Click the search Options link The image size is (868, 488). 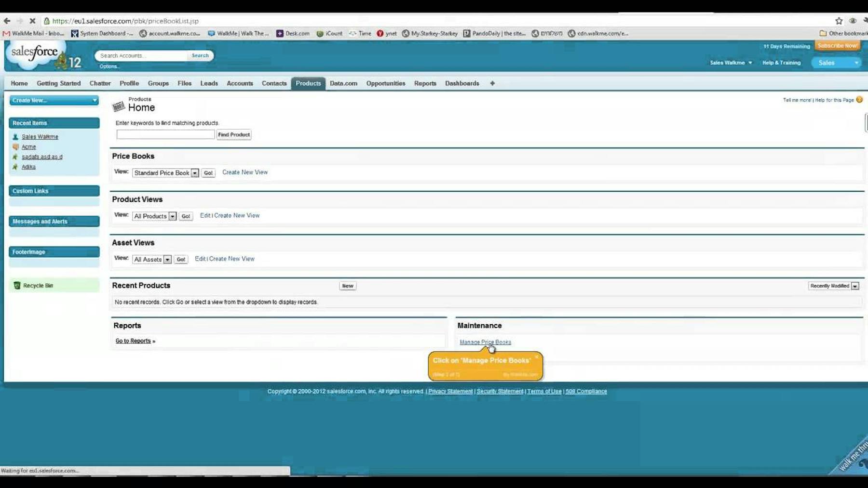109,66
